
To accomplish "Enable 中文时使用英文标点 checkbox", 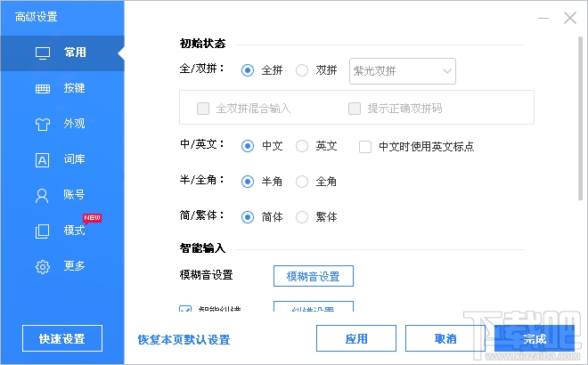I will click(x=365, y=147).
